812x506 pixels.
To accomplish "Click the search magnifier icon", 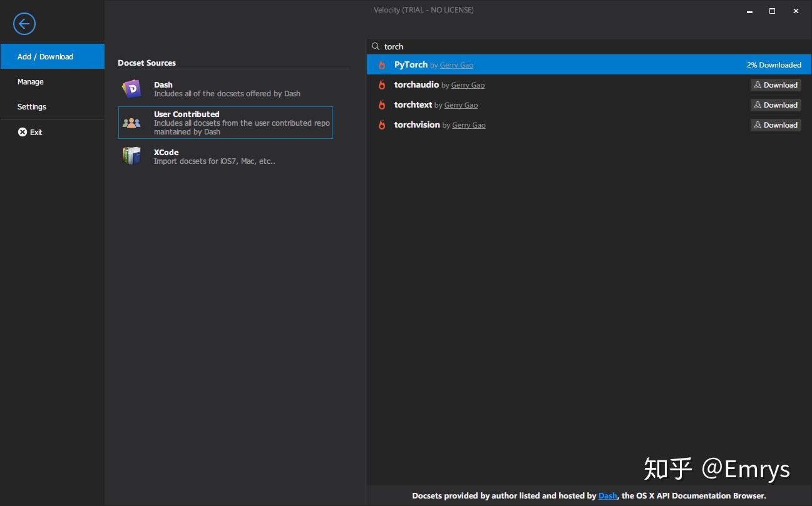I will [x=376, y=47].
